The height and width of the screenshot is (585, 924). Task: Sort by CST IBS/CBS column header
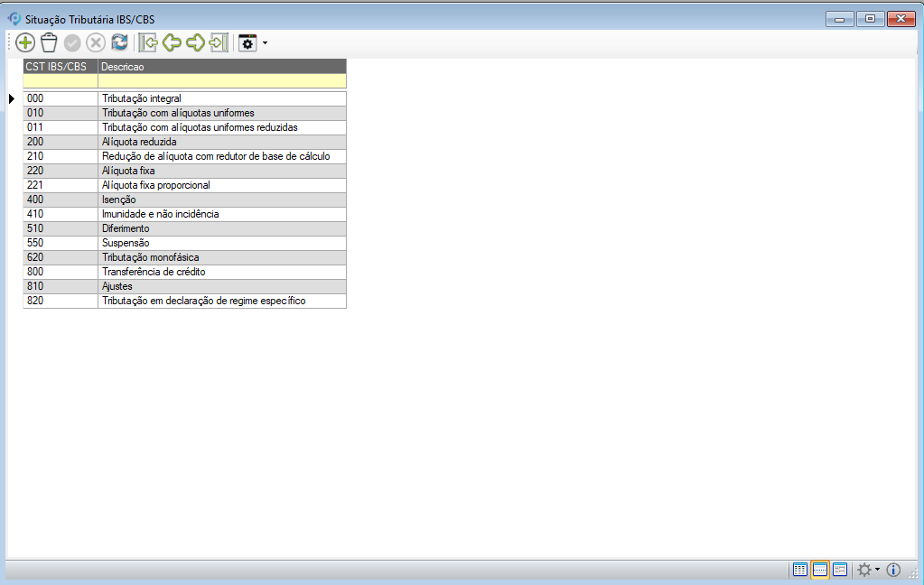pos(61,67)
